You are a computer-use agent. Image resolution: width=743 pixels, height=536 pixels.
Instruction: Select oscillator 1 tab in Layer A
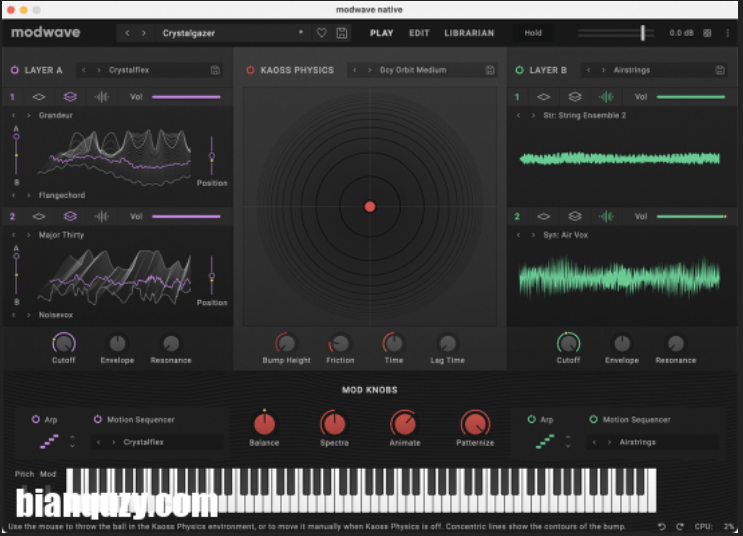tap(12, 97)
